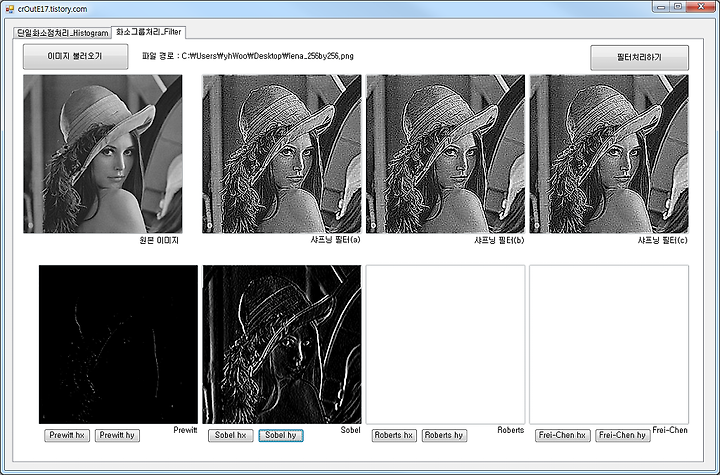Click the 샤프닝 필터(a) label

[x=336, y=239]
